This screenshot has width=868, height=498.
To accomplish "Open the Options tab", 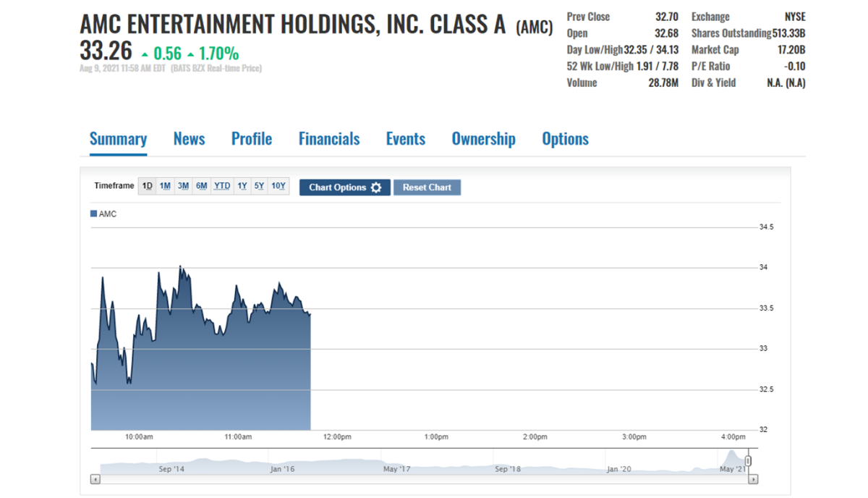I will 566,139.
